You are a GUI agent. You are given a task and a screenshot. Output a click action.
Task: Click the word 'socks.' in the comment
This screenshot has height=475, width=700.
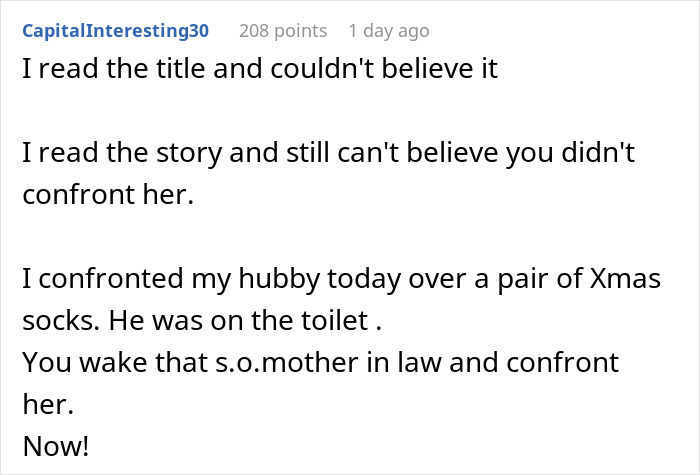pyautogui.click(x=61, y=321)
